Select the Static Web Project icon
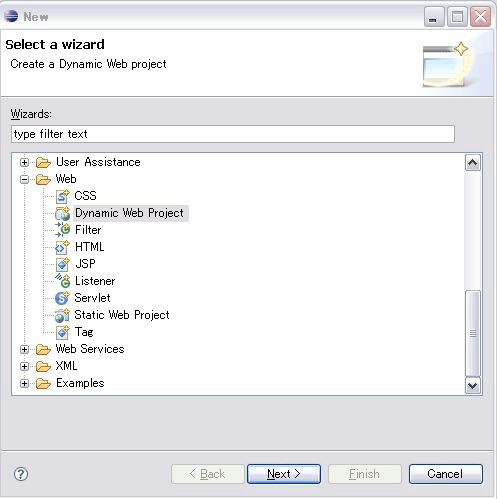Screen dimensions: 497x499 click(62, 315)
